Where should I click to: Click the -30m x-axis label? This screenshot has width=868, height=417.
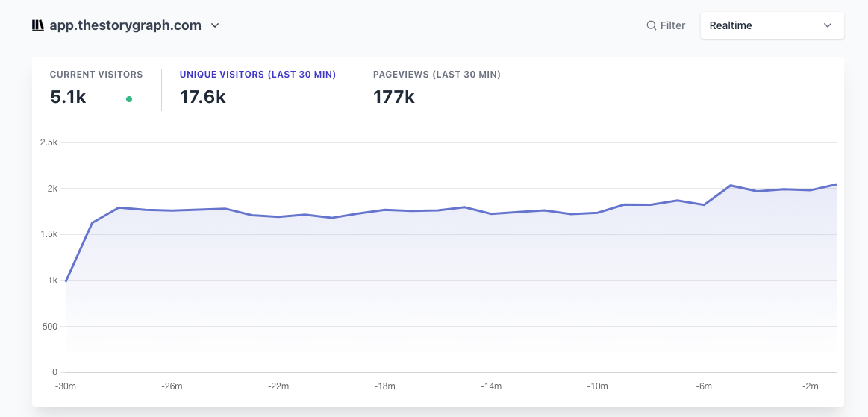pos(66,386)
